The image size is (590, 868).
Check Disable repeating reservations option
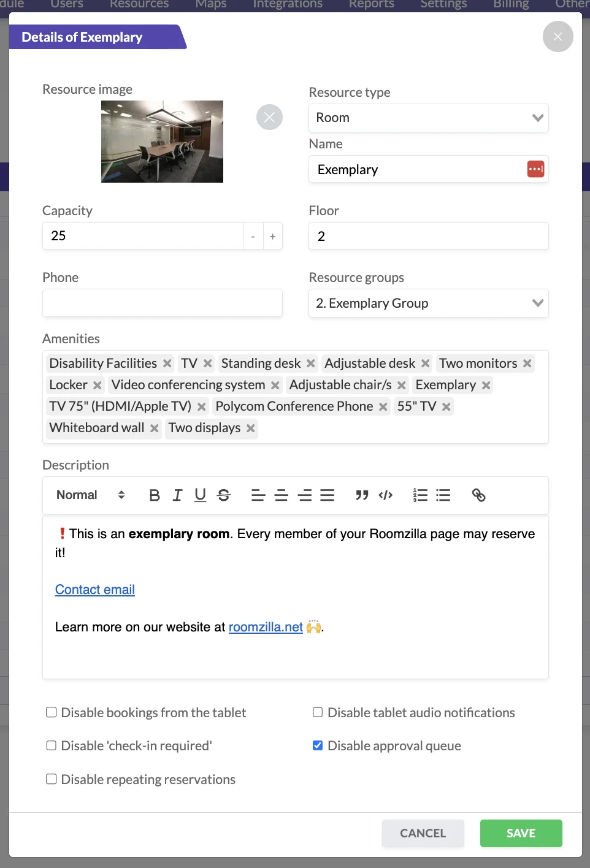coord(52,779)
